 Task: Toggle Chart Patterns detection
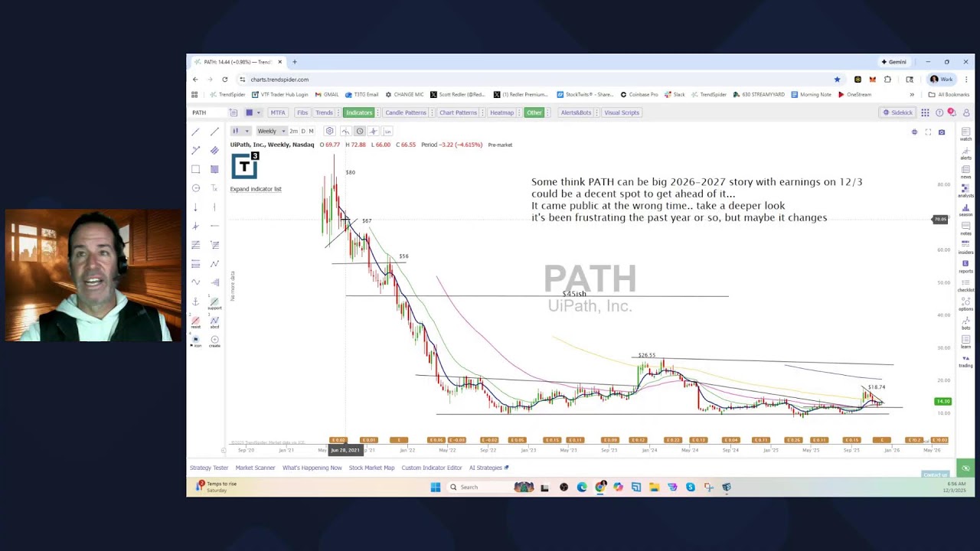[x=458, y=112]
